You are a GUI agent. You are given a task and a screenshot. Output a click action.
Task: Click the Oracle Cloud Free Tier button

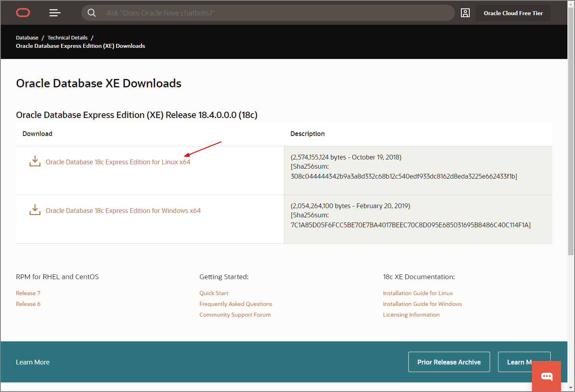click(x=513, y=13)
